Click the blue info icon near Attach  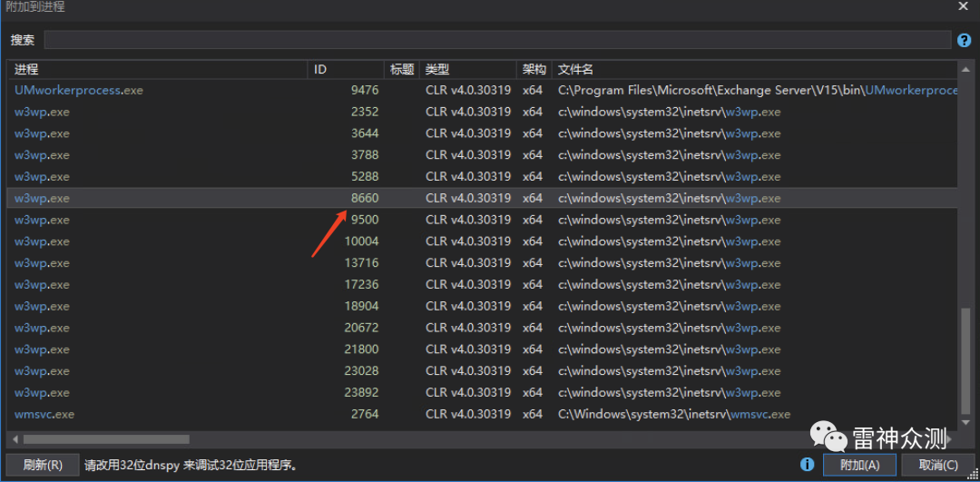click(x=807, y=465)
